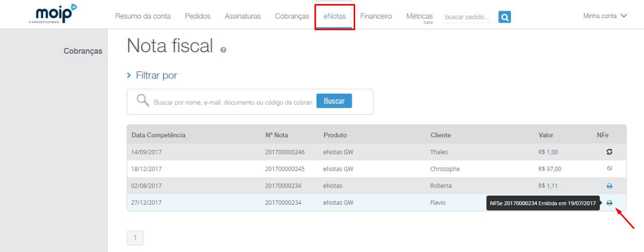
Task: Click page 1 pagination button
Action: click(135, 237)
